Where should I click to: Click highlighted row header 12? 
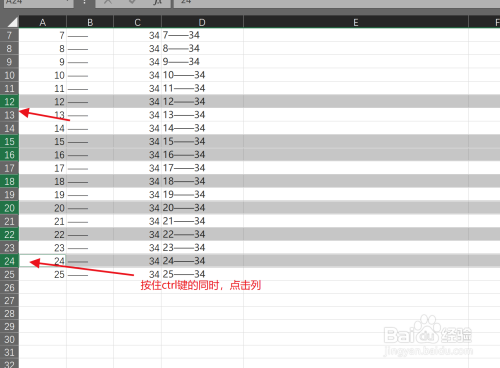(9, 102)
